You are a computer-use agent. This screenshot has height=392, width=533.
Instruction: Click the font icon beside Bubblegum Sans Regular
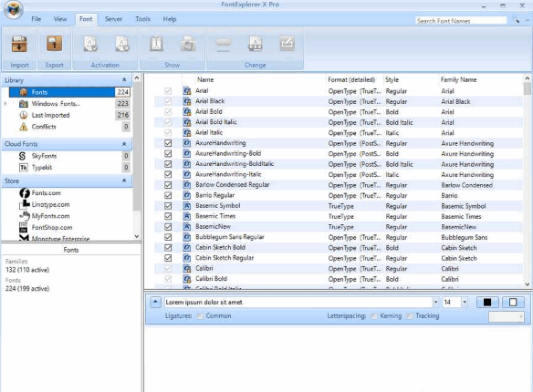click(187, 237)
